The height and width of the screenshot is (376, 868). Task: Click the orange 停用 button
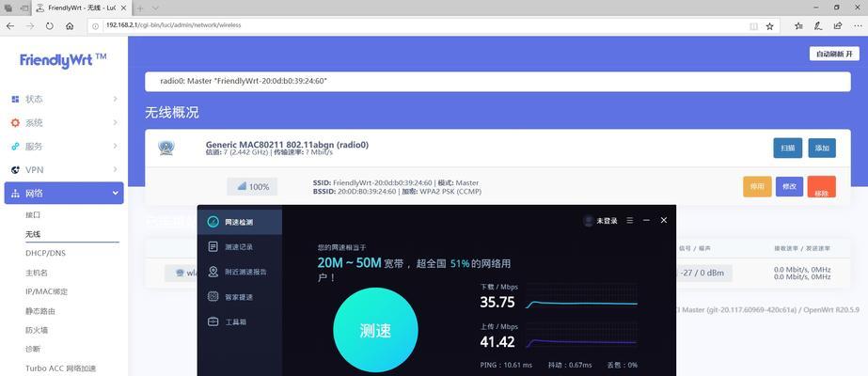(757, 187)
